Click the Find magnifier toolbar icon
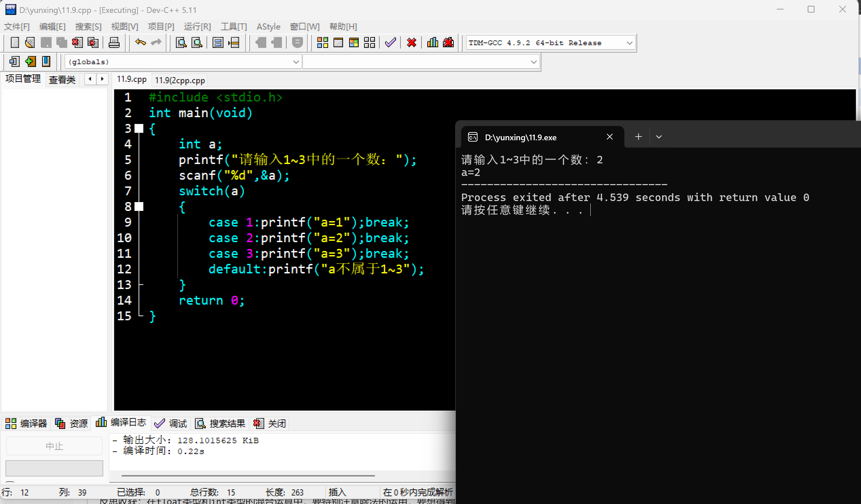The width and height of the screenshot is (861, 504). [181, 43]
